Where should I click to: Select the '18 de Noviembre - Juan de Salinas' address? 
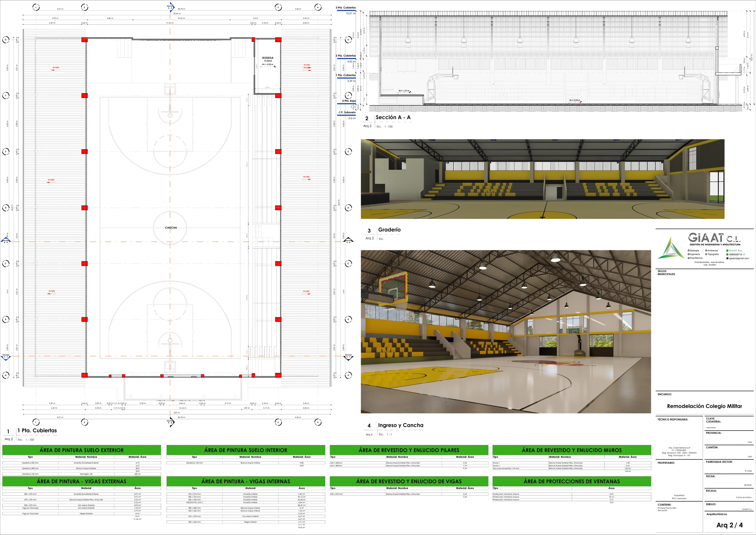tap(709, 262)
